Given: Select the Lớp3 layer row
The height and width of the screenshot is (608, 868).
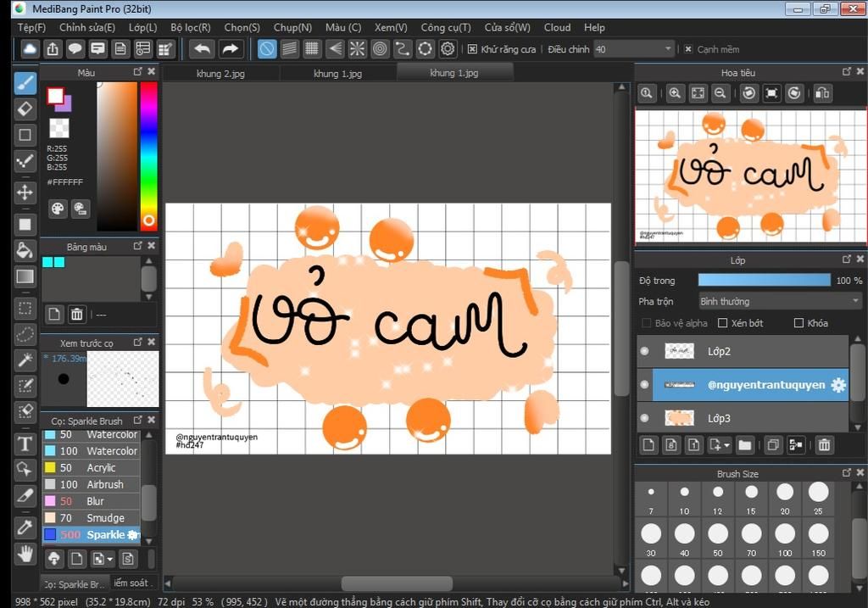Looking at the screenshot, I should click(x=743, y=418).
